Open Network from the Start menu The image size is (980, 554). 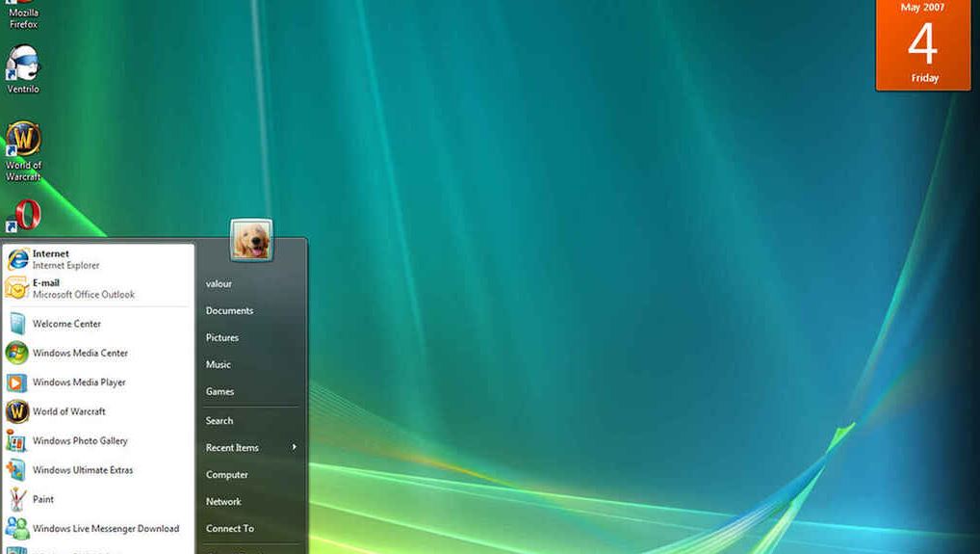(x=223, y=501)
